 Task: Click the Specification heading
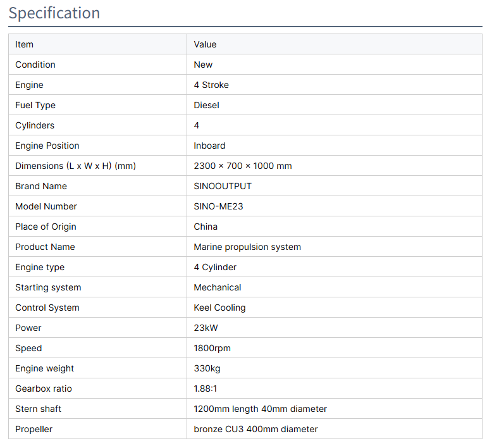[x=54, y=13]
